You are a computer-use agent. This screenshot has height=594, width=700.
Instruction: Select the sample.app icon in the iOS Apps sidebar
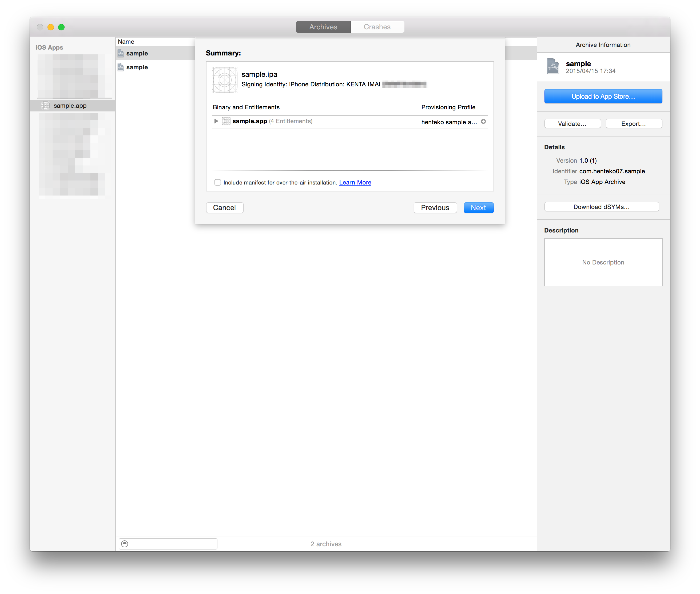pos(46,105)
